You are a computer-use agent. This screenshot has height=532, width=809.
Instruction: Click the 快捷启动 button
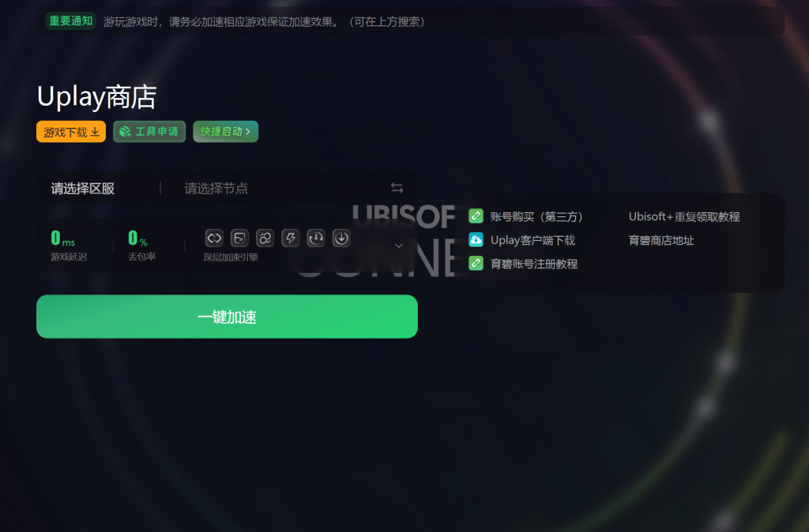225,132
